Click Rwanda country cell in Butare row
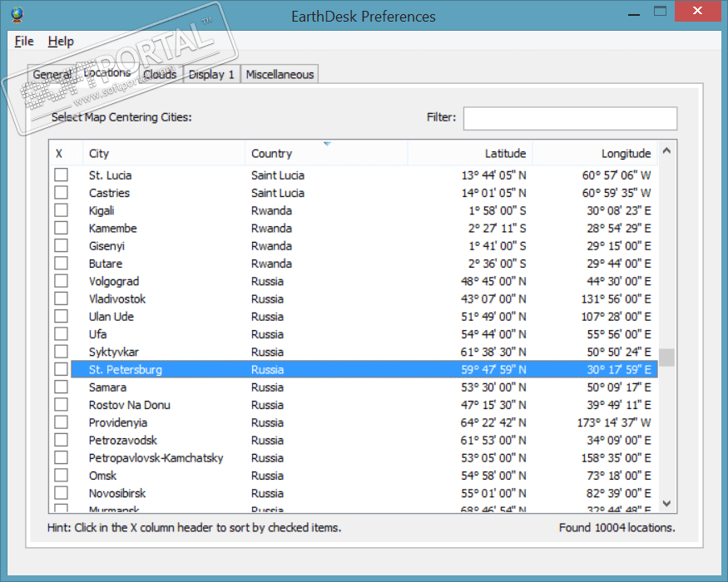 click(x=271, y=264)
